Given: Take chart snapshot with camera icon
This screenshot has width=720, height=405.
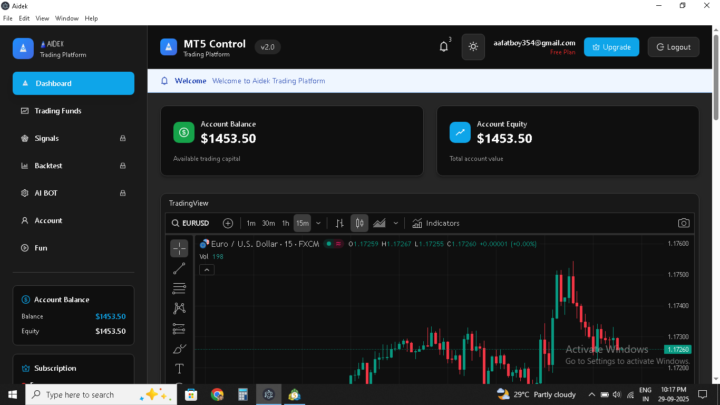Looking at the screenshot, I should tap(683, 223).
